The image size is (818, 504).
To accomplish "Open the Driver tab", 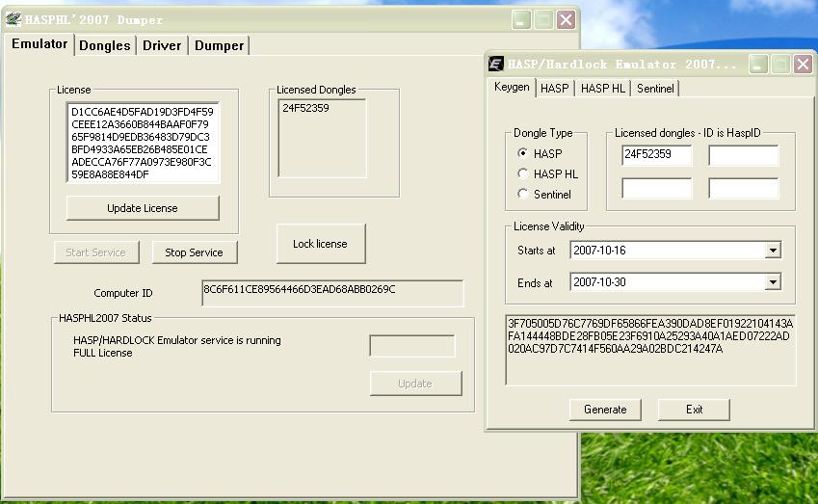I will [162, 45].
